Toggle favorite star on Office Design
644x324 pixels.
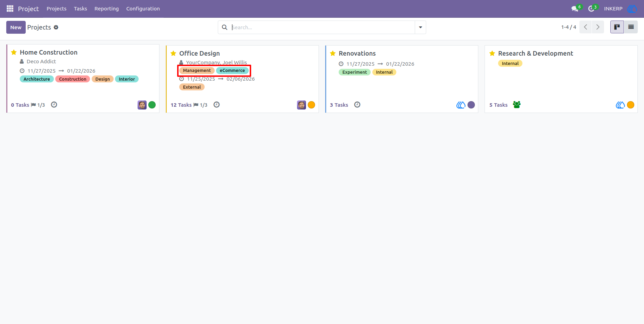[173, 54]
